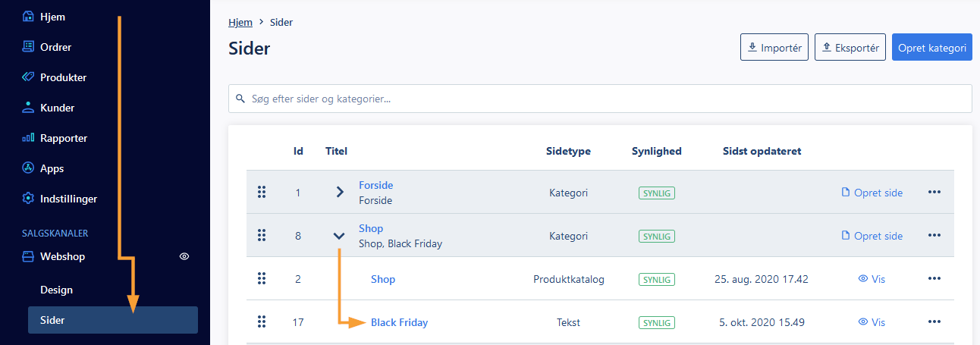980x345 pixels.
Task: Select the Kunder person icon
Action: coord(28,107)
